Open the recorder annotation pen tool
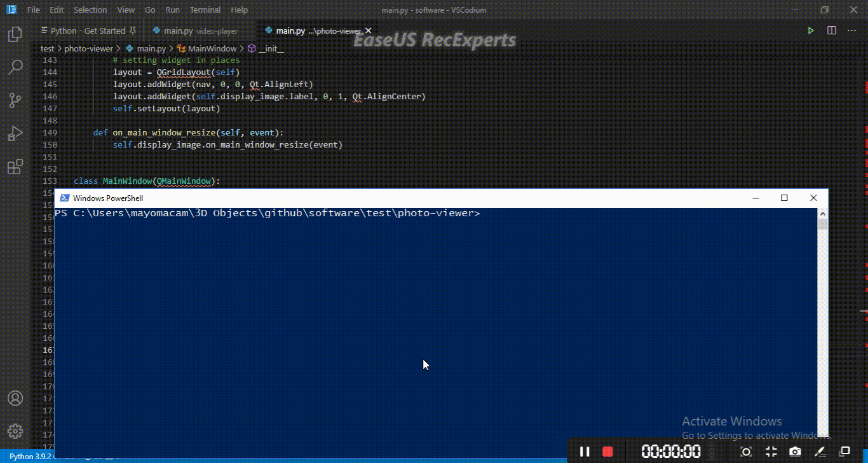 coord(820,452)
